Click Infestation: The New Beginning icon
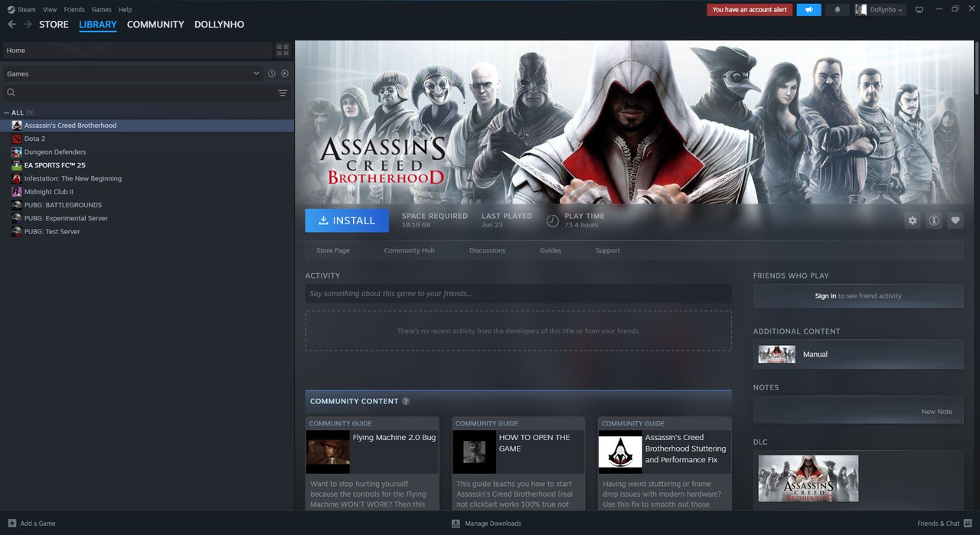Viewport: 980px width, 535px height. [17, 178]
